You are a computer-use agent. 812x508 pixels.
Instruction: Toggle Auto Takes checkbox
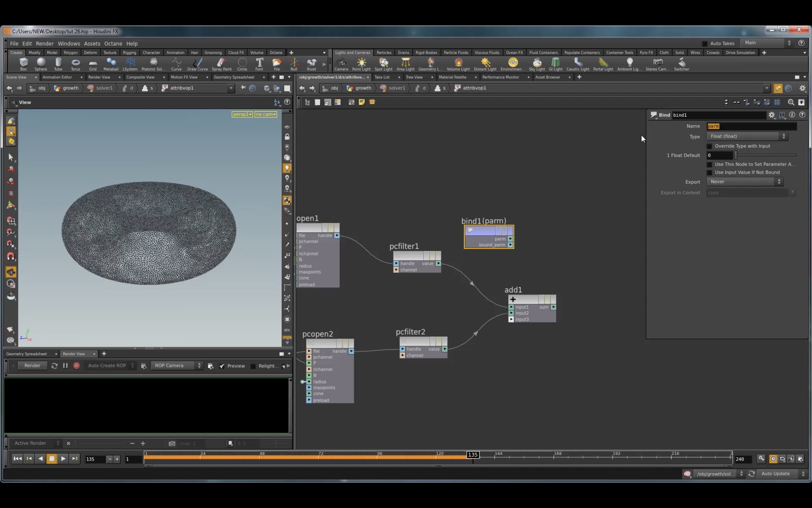click(x=705, y=43)
